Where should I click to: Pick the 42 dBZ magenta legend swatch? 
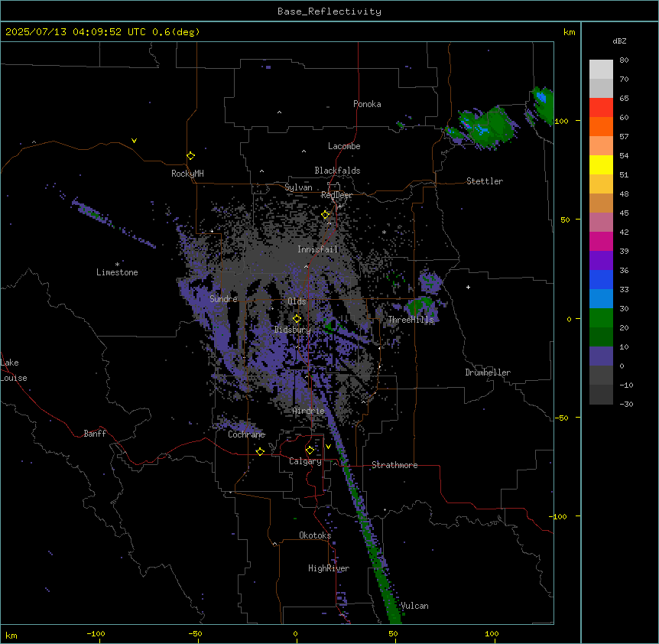click(601, 241)
